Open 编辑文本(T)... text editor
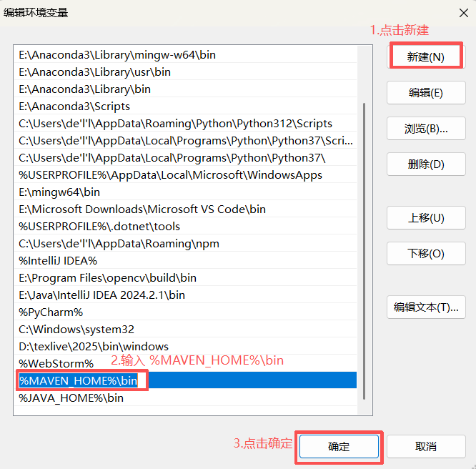 tap(426, 307)
